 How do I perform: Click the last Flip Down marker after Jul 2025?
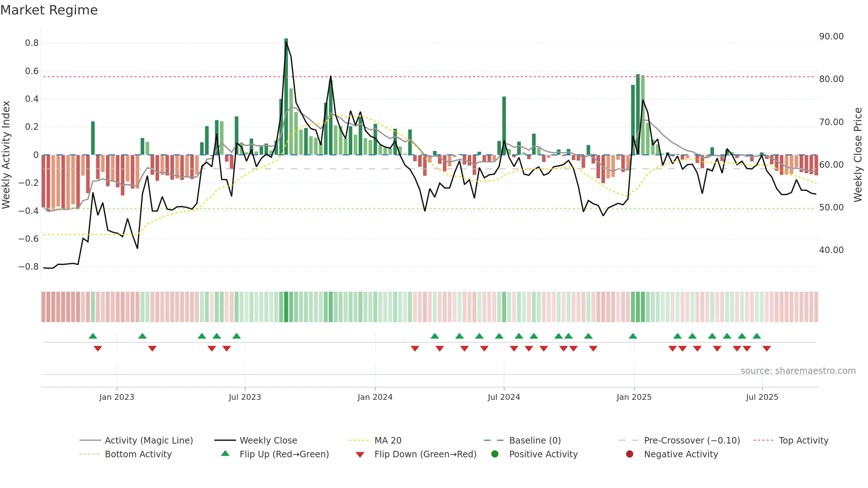[767, 348]
